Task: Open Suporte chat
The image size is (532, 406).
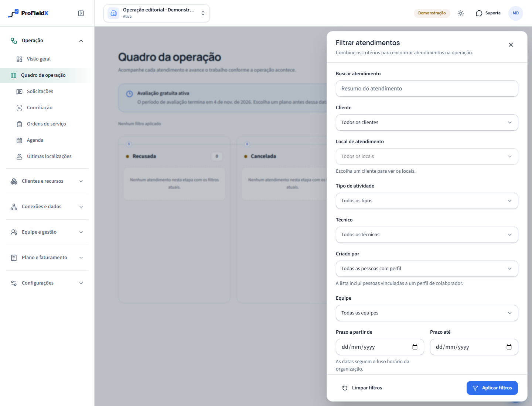Action: [x=488, y=13]
